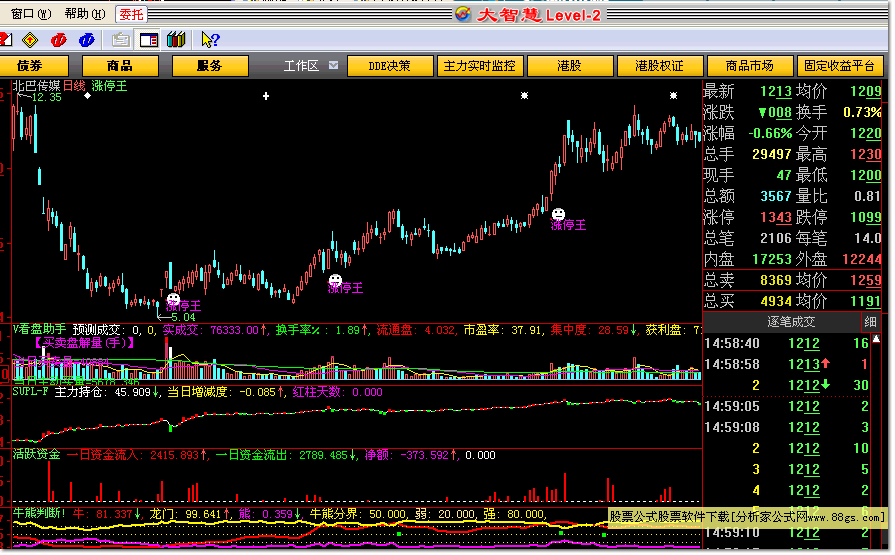Click the red circular toolbar icon
Screen dimensions: 895x555
coord(58,40)
